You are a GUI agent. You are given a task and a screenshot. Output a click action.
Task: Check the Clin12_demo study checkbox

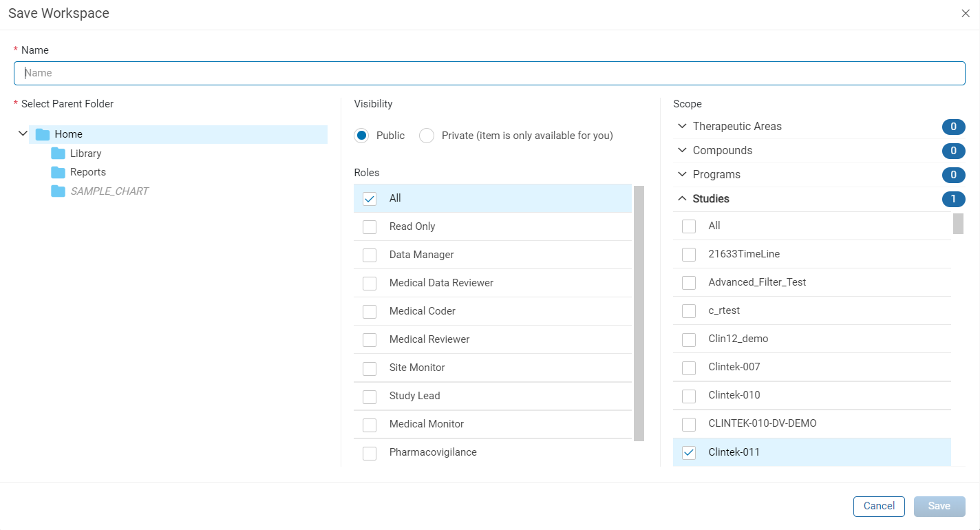click(689, 339)
